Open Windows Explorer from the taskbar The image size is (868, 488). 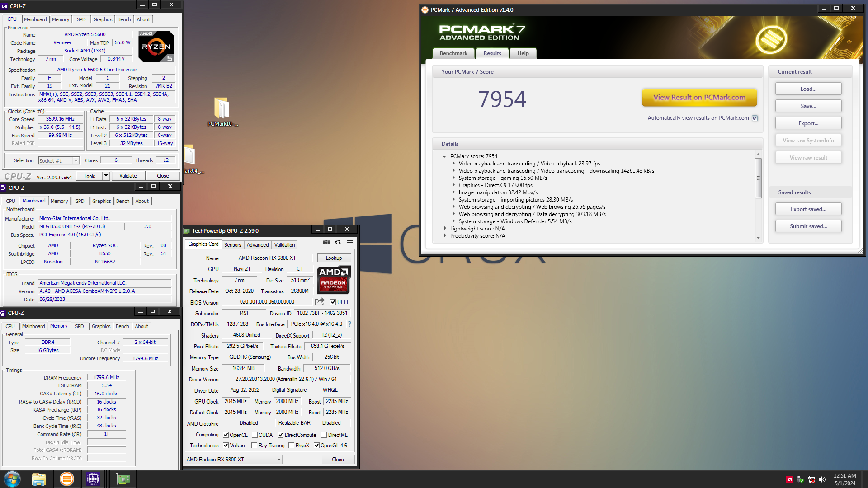click(x=39, y=479)
